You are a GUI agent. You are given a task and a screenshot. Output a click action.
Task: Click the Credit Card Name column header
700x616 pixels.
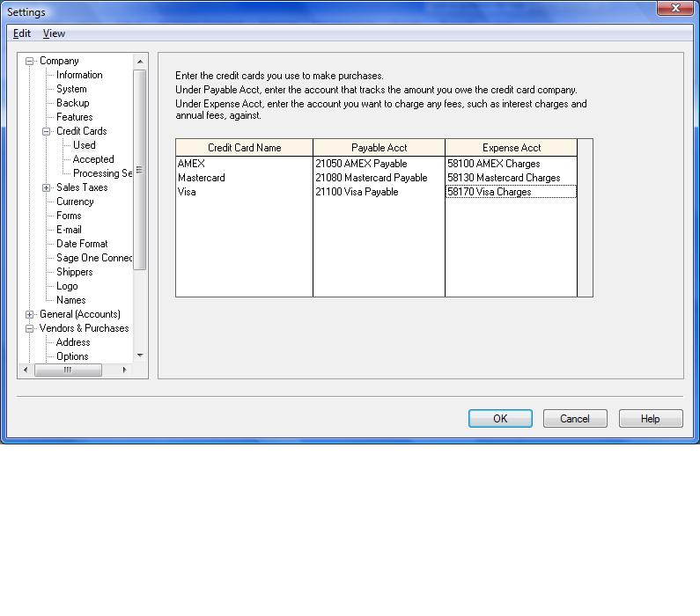pos(244,148)
